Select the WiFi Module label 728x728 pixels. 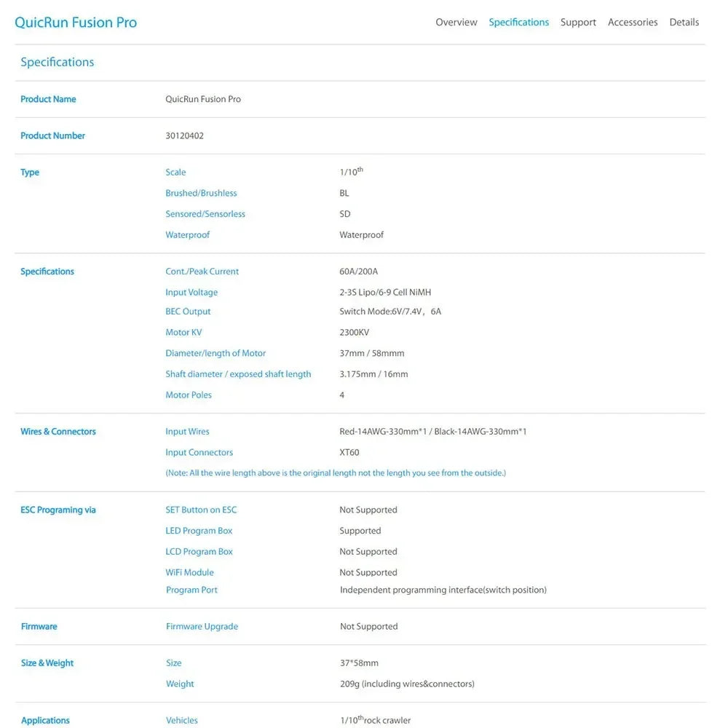click(x=189, y=573)
